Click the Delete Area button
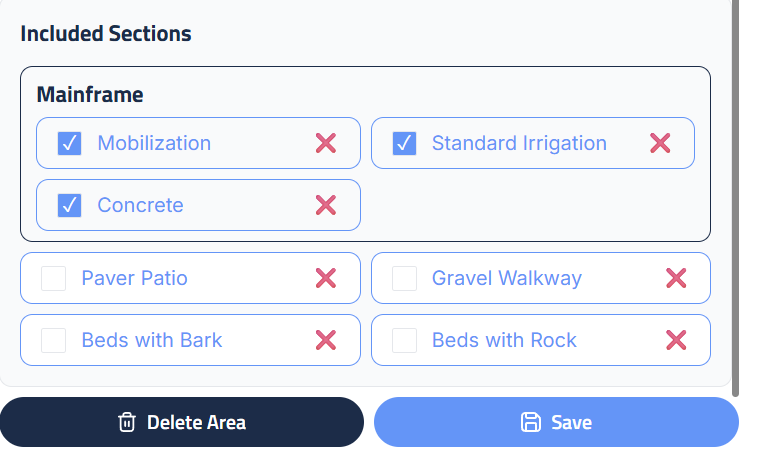The image size is (759, 455). tap(182, 422)
